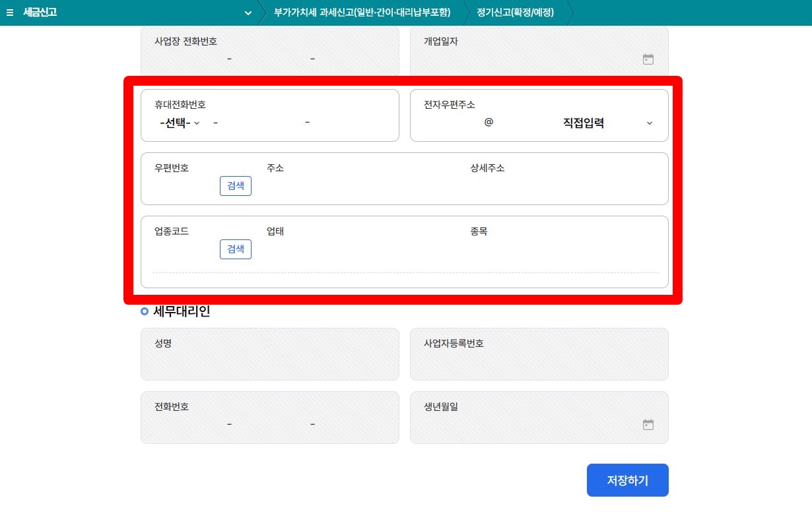This screenshot has width=812, height=525.
Task: Open the -선택- phone prefix dropdown
Action: pos(178,122)
